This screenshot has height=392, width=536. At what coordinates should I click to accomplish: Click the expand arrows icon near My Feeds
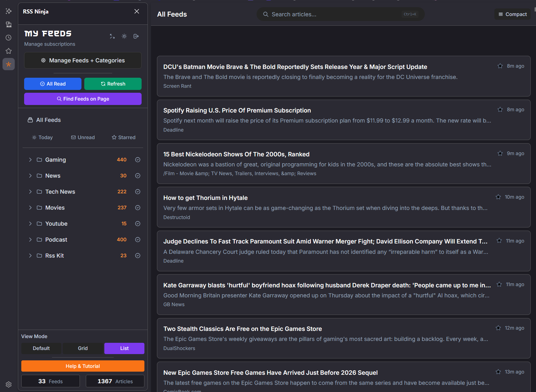[x=112, y=36]
